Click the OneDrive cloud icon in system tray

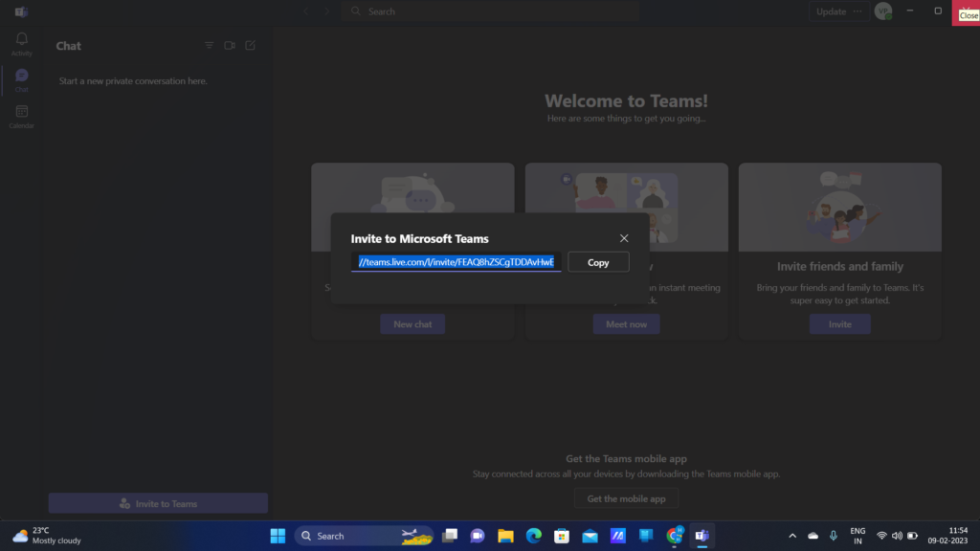(813, 536)
